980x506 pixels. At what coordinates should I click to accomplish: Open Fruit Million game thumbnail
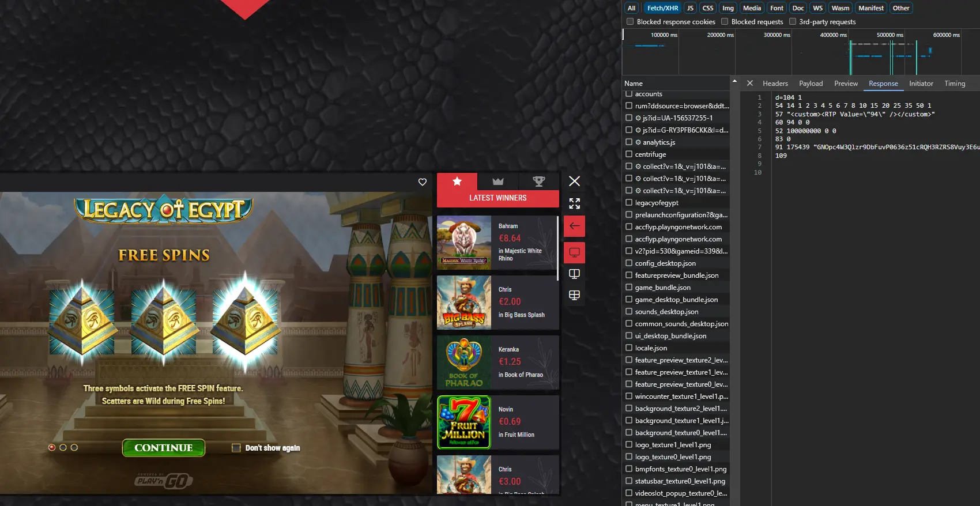464,422
